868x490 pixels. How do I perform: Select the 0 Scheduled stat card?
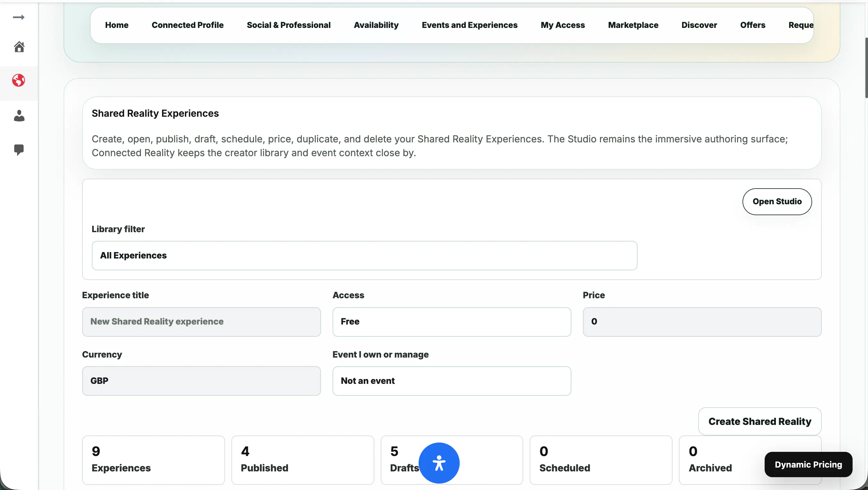pyautogui.click(x=601, y=460)
